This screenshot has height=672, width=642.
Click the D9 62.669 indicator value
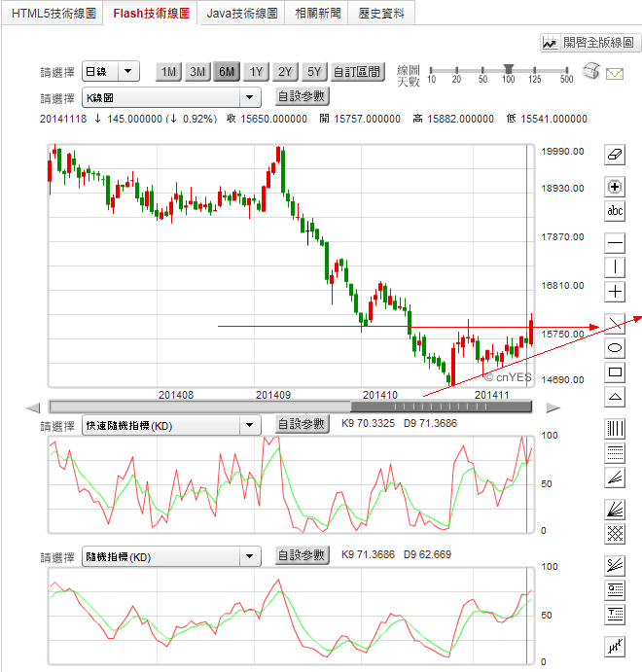pos(427,554)
